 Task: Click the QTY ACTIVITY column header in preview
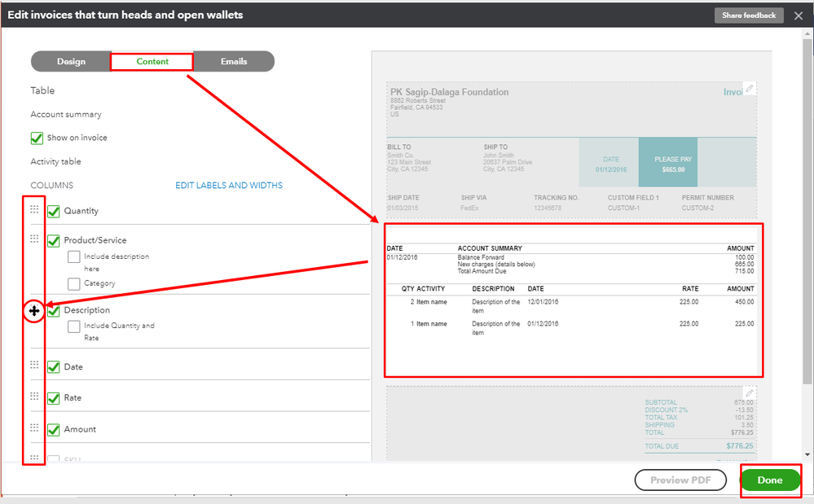[x=423, y=289]
